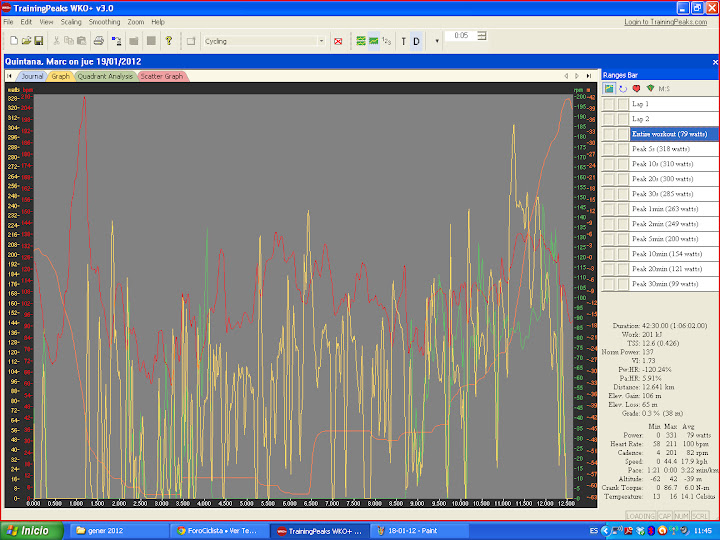Screen dimensions: 720x540
Task: Toggle the first checkbox beside Peak 1min
Action: (x=608, y=209)
